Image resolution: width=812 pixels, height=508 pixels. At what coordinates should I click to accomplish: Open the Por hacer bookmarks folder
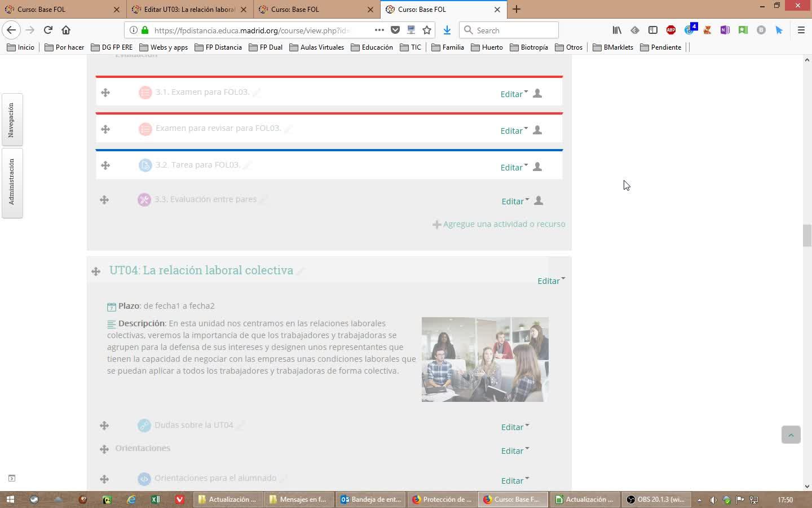pos(64,47)
